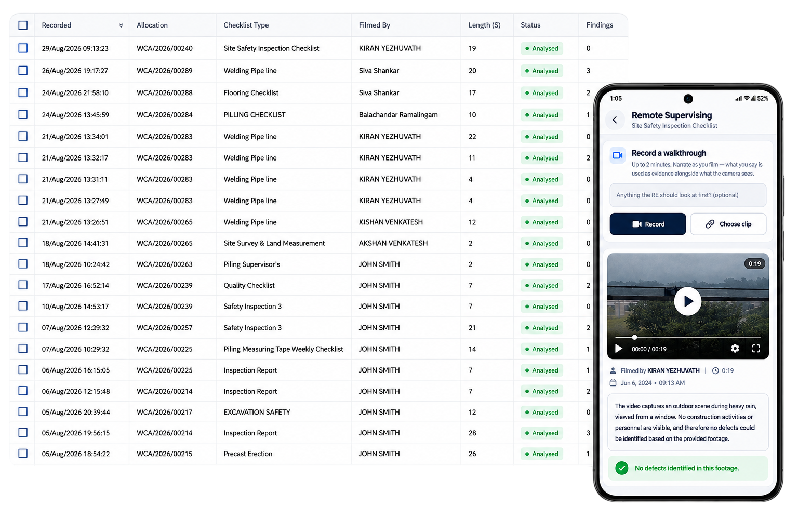Tick the checkbox for 18/Aug/2026 14:41:31 row
The height and width of the screenshot is (532, 798).
coord(23,243)
